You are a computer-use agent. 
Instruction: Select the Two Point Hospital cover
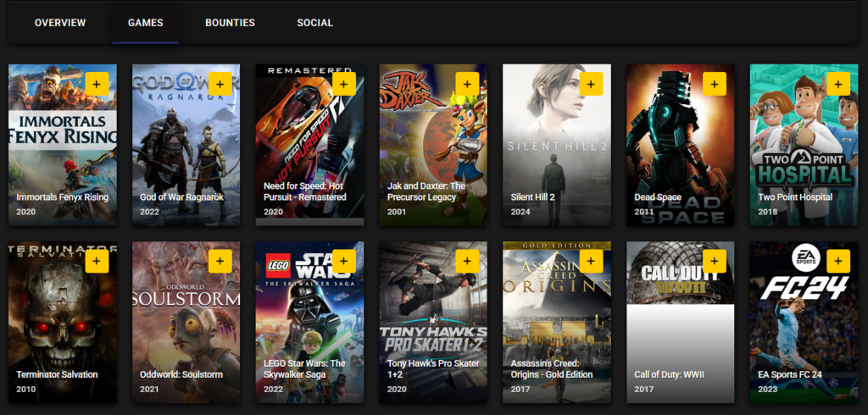804,145
